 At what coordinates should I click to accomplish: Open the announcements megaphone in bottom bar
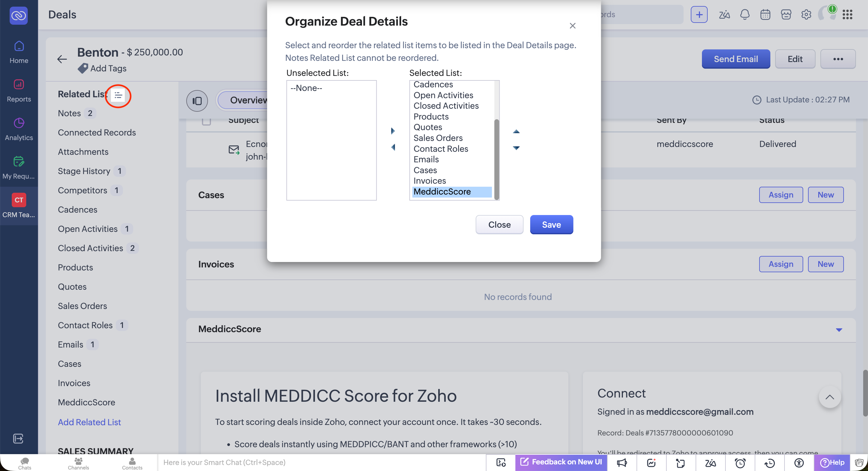click(x=622, y=463)
